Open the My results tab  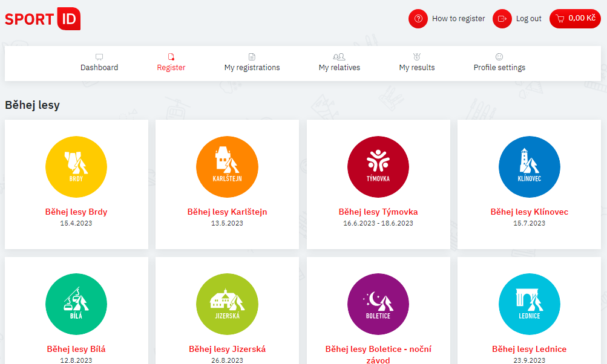click(417, 67)
